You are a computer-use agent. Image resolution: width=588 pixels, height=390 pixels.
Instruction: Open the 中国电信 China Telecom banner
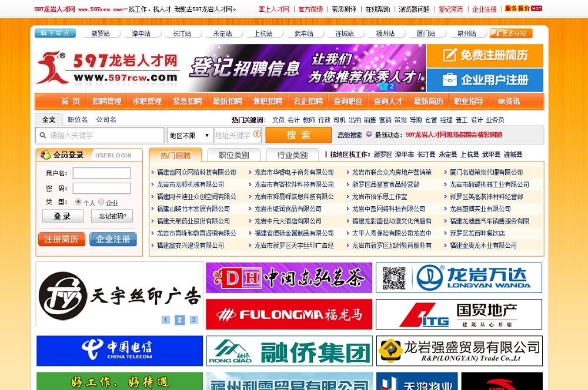119,351
